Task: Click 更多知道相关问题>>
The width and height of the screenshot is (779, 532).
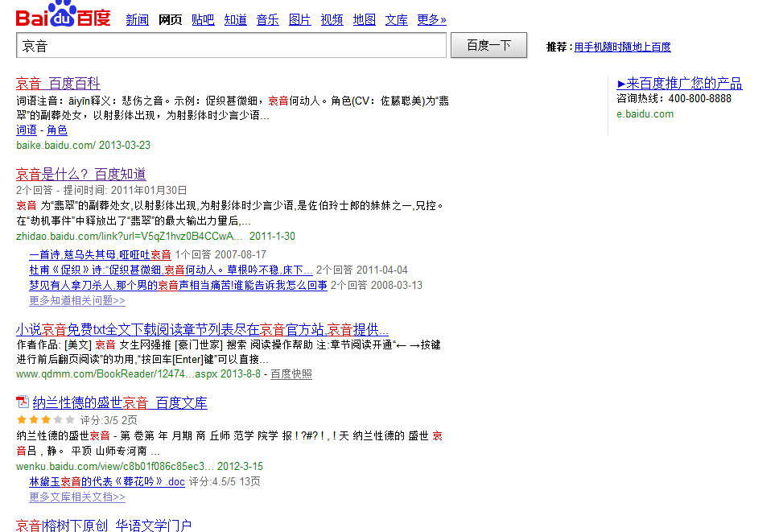Action: pos(77,300)
